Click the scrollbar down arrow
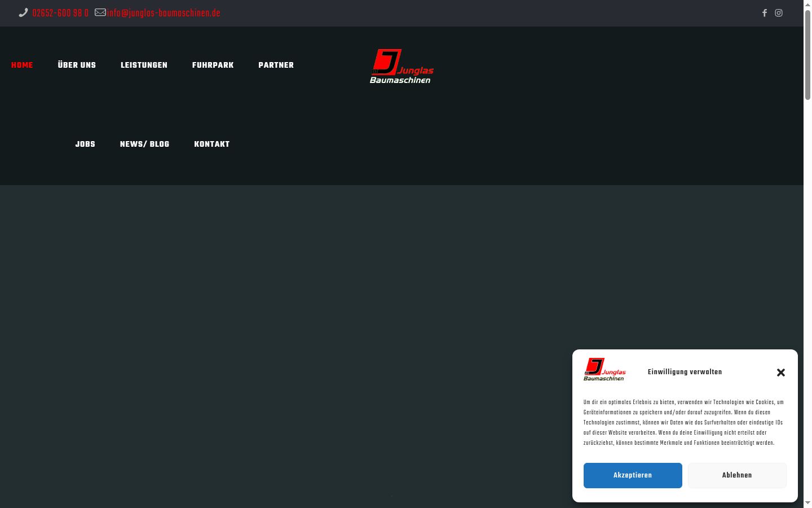The height and width of the screenshot is (508, 812). [807, 503]
